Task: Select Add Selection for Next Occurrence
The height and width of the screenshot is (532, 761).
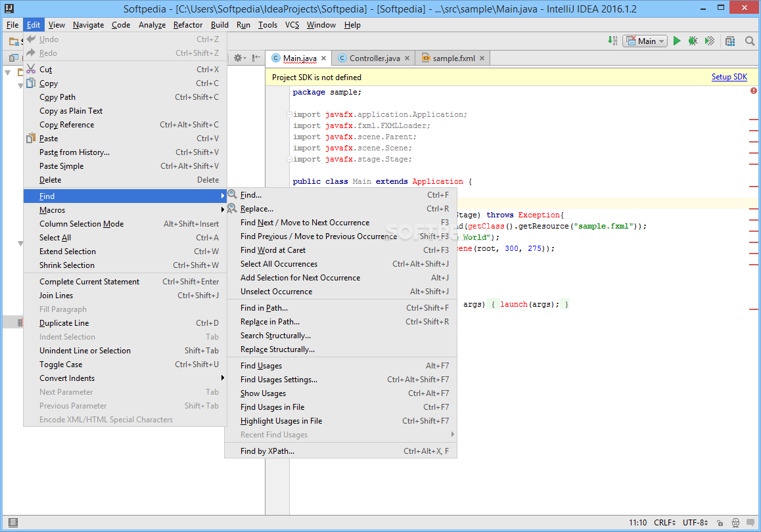Action: click(340, 278)
